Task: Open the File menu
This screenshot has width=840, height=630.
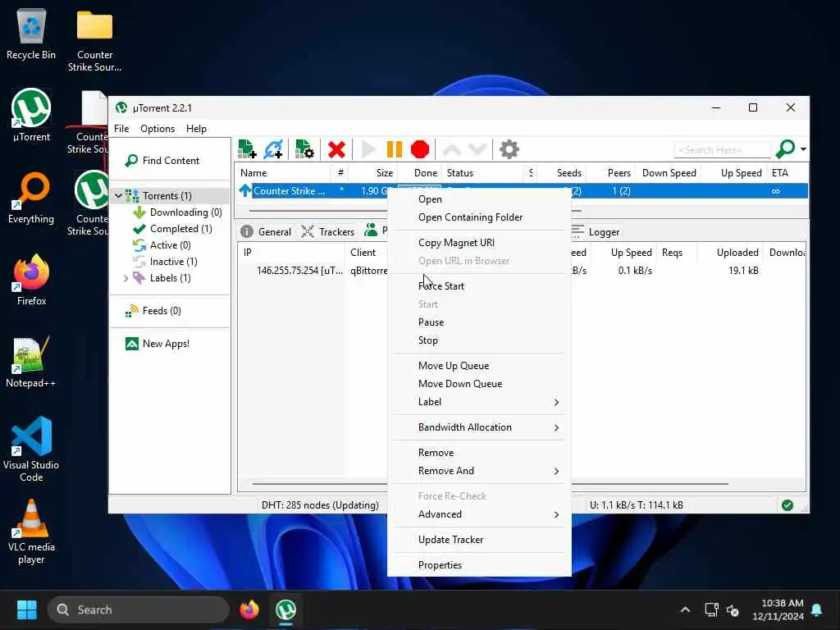Action: coord(121,129)
